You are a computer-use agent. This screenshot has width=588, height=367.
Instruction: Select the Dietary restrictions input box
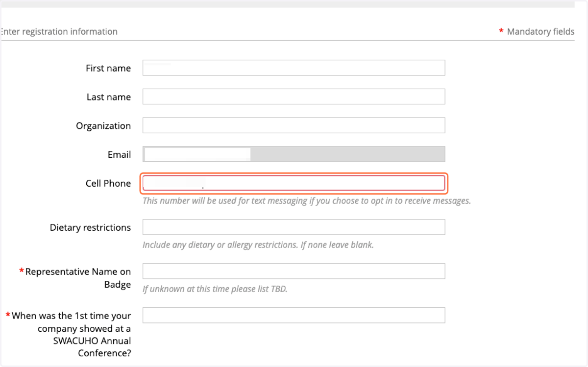(294, 227)
